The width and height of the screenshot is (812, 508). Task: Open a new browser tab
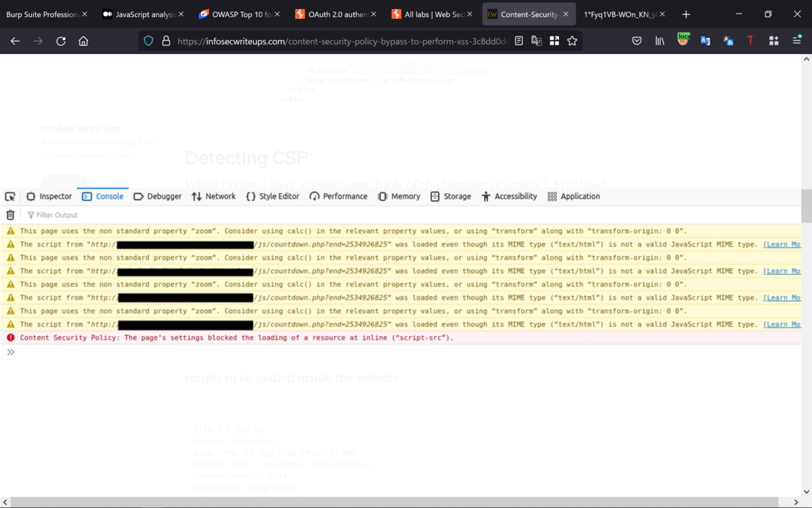[686, 14]
